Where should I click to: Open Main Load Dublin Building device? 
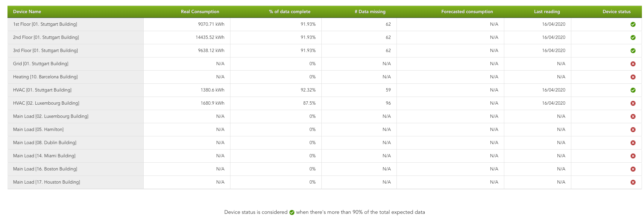(45, 143)
